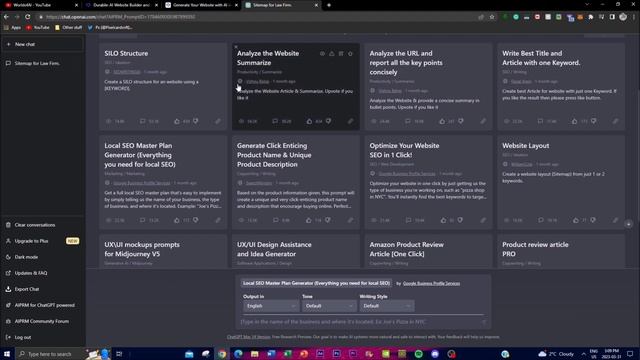640x360 pixels.
Task: Upvote Local SEO Master Plan Generator card
Action: [177, 220]
